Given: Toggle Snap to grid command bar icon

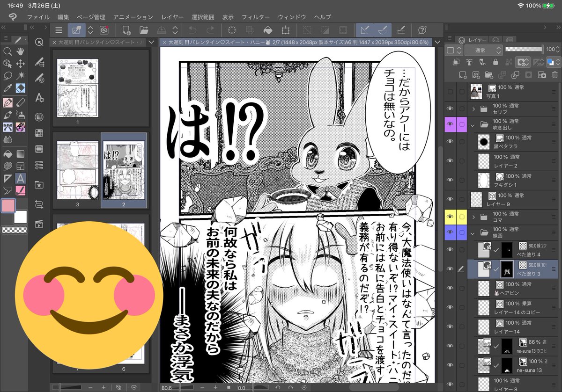Looking at the screenshot, I should tap(401, 30).
